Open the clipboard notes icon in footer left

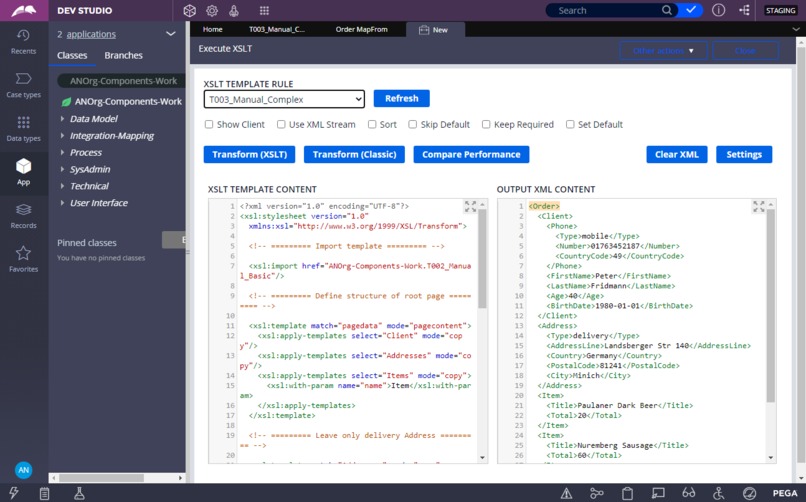click(x=45, y=493)
